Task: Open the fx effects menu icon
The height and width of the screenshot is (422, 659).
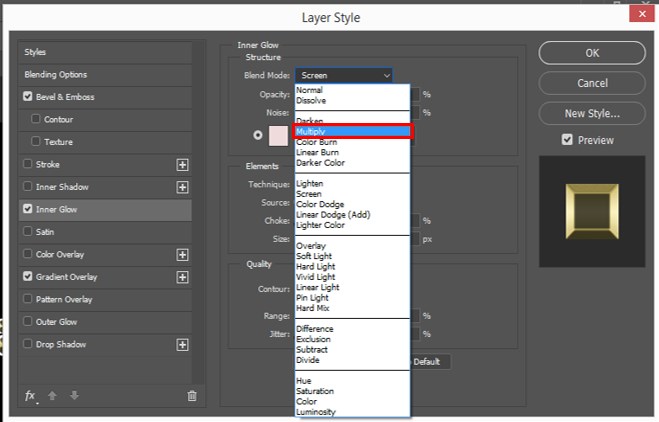Action: pos(30,396)
